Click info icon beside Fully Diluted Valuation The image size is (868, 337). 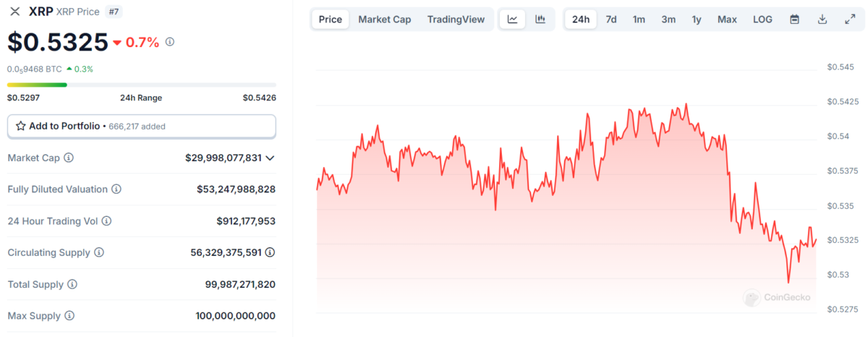(x=116, y=189)
